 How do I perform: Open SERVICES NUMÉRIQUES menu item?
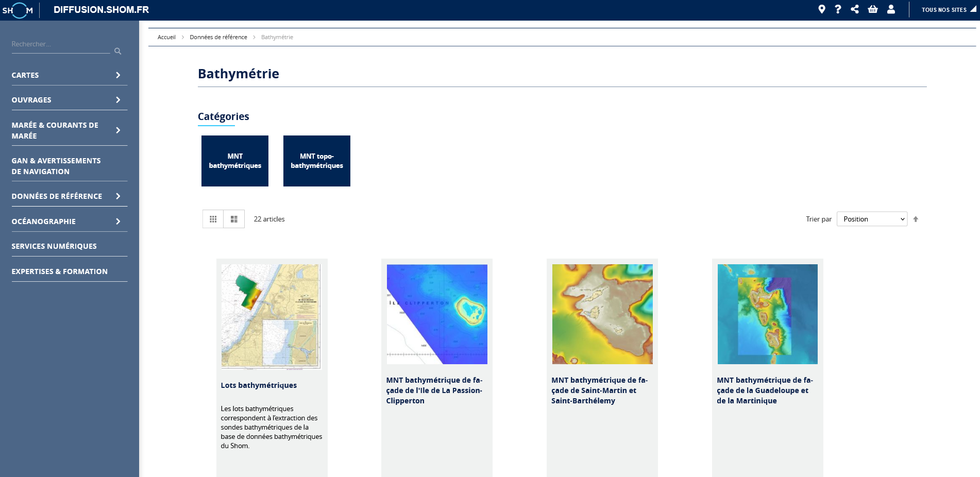pyautogui.click(x=54, y=246)
